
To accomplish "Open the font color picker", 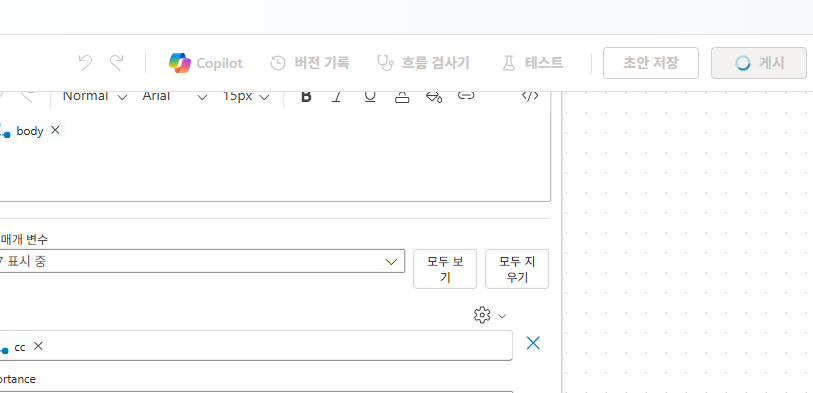I will point(402,96).
